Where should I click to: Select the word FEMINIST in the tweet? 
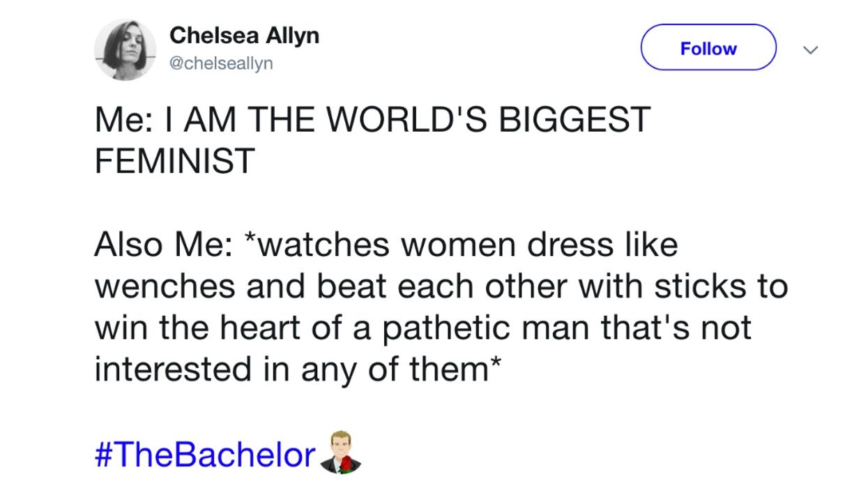[x=174, y=160]
